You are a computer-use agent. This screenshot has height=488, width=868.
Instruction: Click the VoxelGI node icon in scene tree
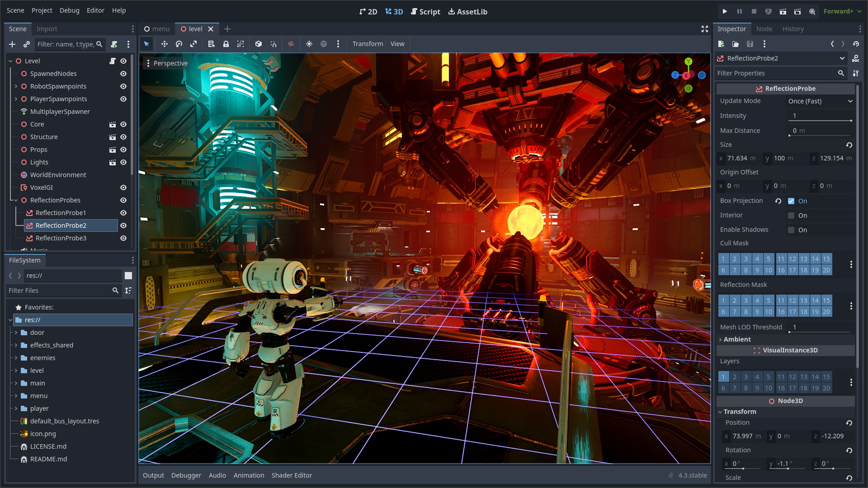pos(24,187)
